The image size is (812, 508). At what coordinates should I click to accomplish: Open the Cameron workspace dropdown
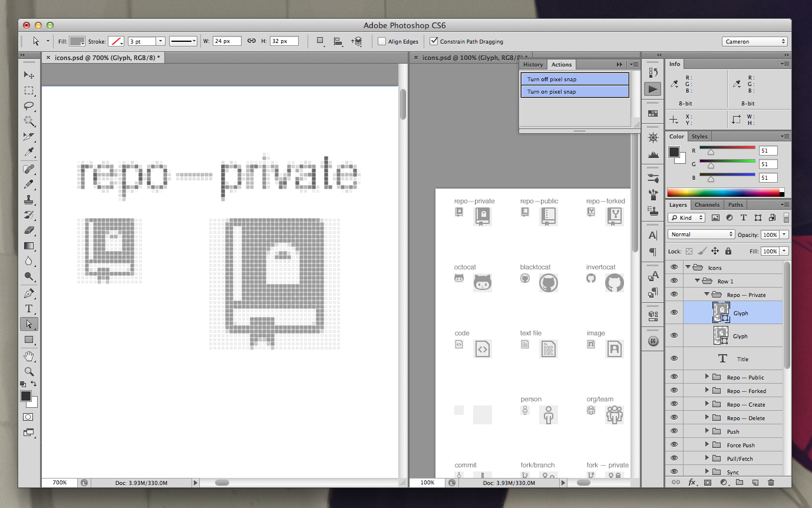(754, 41)
